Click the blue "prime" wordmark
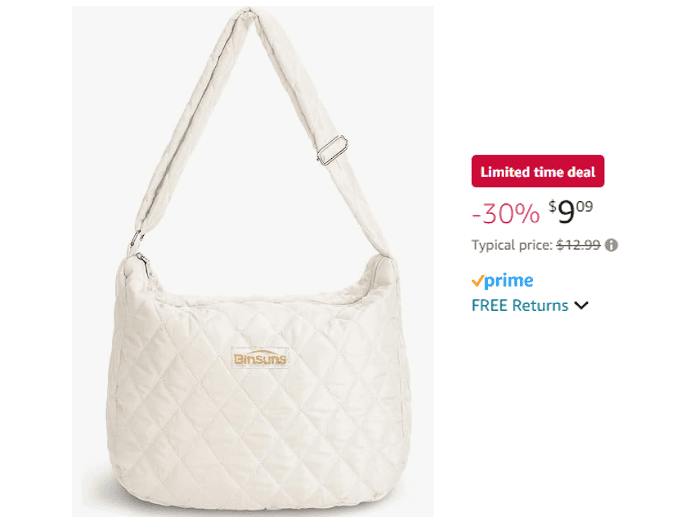Screen dimensions: 700x524 tap(509, 281)
